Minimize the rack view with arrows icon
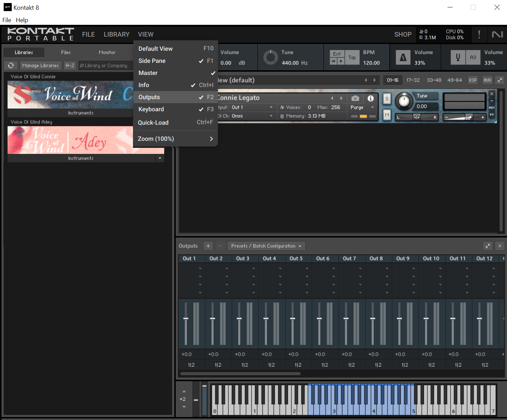 click(500, 80)
